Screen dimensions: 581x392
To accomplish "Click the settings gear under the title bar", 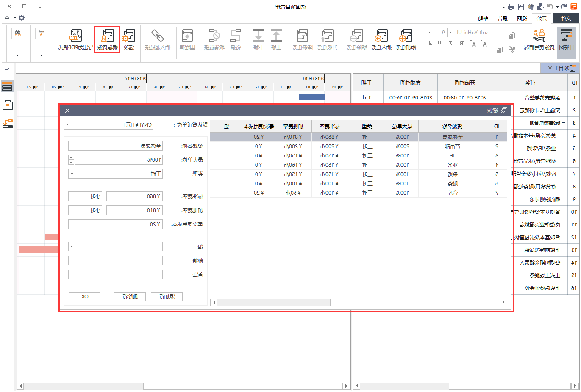I will pos(22,18).
